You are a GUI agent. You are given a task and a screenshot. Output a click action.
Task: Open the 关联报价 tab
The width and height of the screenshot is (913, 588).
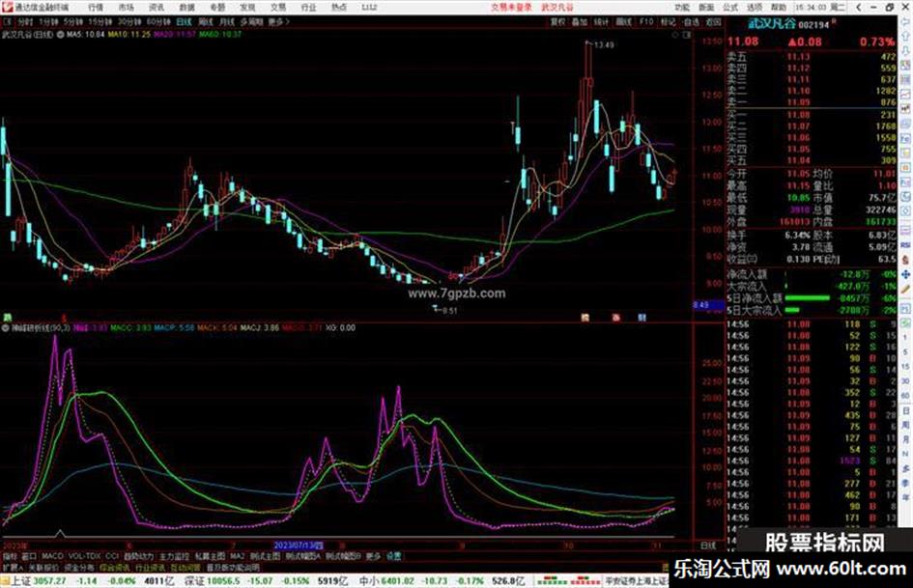point(43,567)
